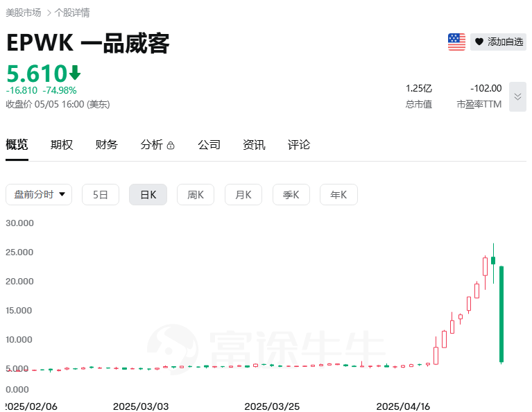Click the 0.000 y-axis label
This screenshot has height=412, width=532.
point(17,389)
